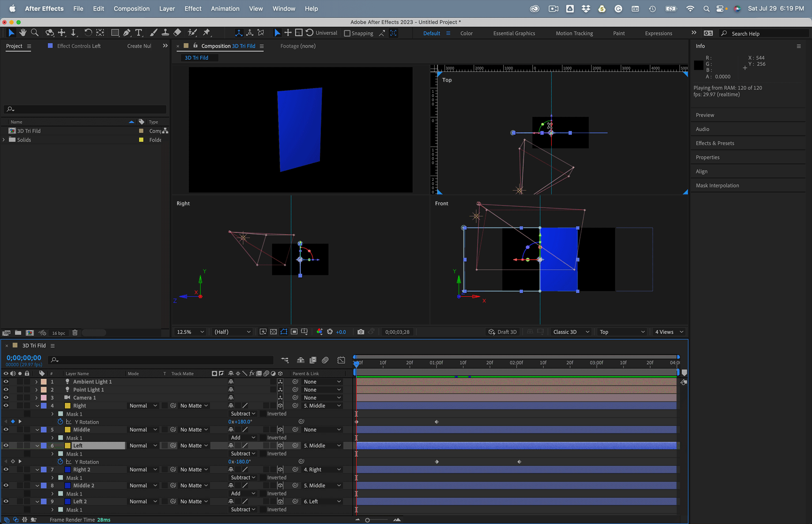Open the Effects & Presets panel
The width and height of the screenshot is (812, 524).
pyautogui.click(x=715, y=143)
